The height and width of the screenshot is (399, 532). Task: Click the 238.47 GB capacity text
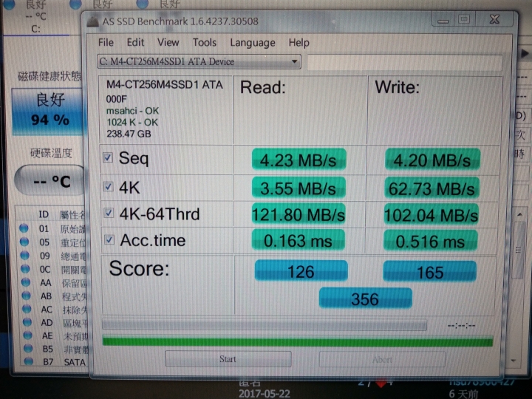129,134
